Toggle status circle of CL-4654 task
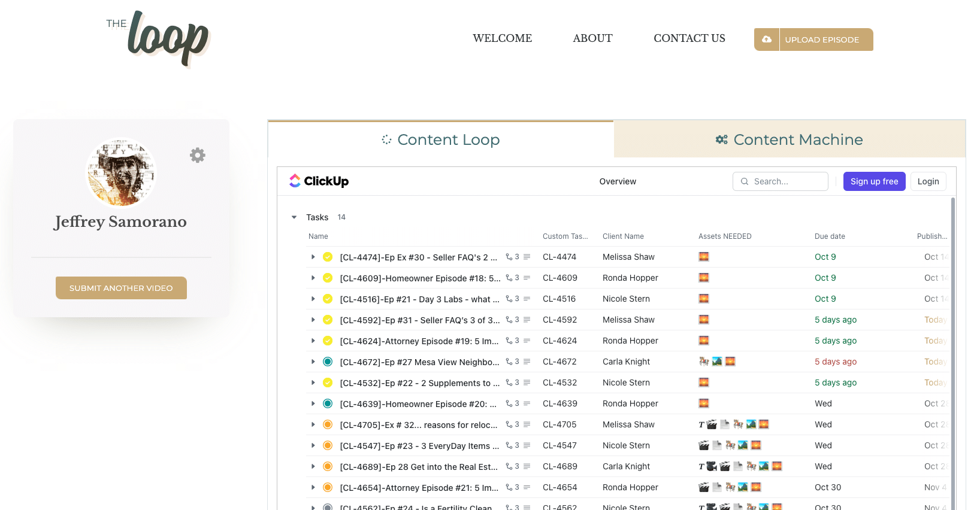 pos(328,487)
